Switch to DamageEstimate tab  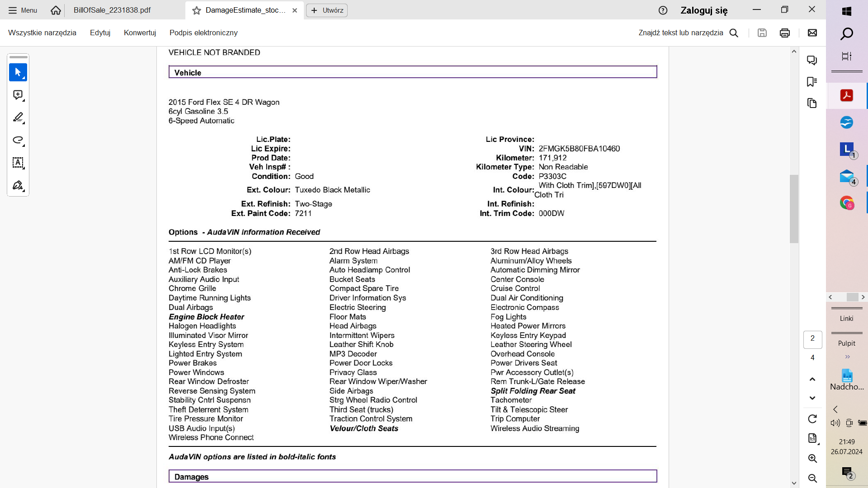pyautogui.click(x=245, y=10)
